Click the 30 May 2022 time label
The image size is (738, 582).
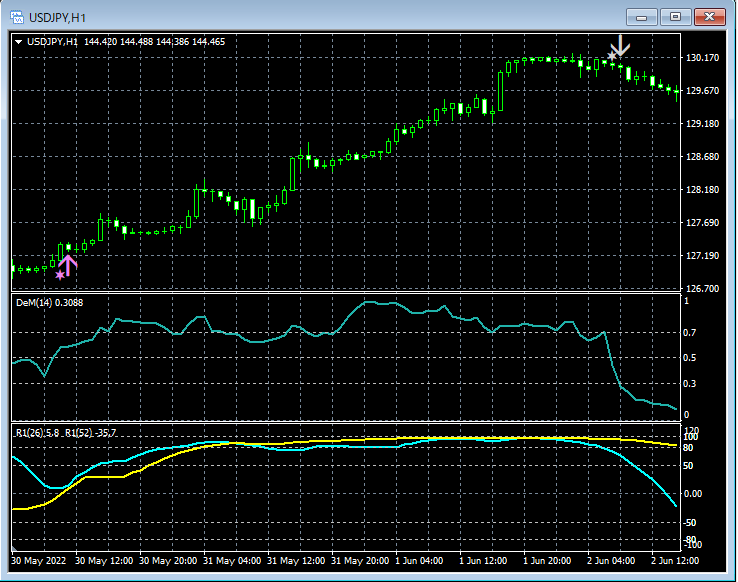click(x=39, y=560)
